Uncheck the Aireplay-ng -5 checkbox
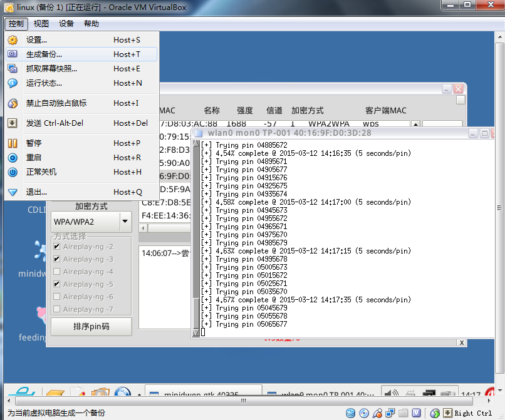Viewport: 505px width, 420px height. click(x=56, y=284)
